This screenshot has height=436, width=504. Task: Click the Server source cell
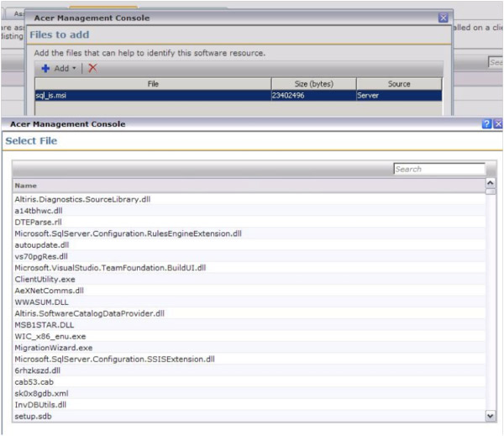click(399, 96)
